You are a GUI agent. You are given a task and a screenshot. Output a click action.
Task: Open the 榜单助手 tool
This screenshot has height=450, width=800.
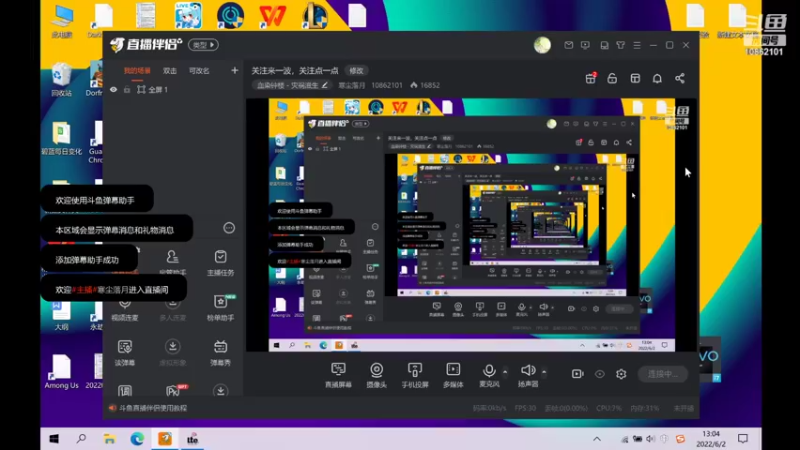(220, 308)
